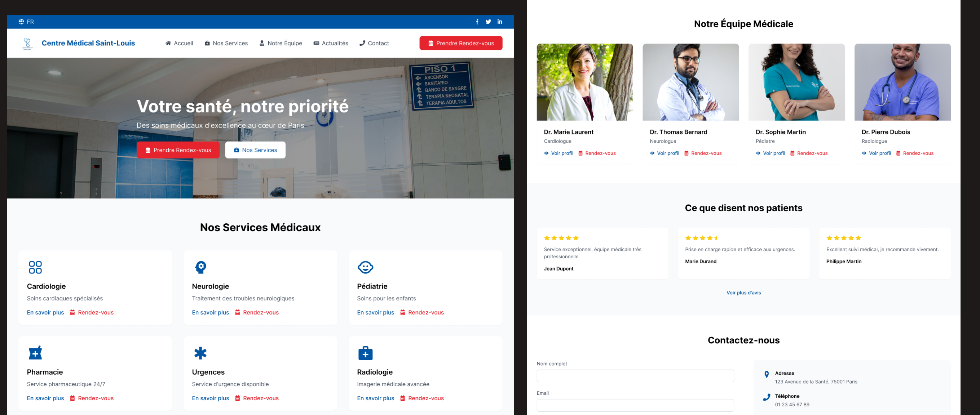This screenshot has height=415, width=980.
Task: Click header Prendre Rendez-vous button
Action: 461,43
